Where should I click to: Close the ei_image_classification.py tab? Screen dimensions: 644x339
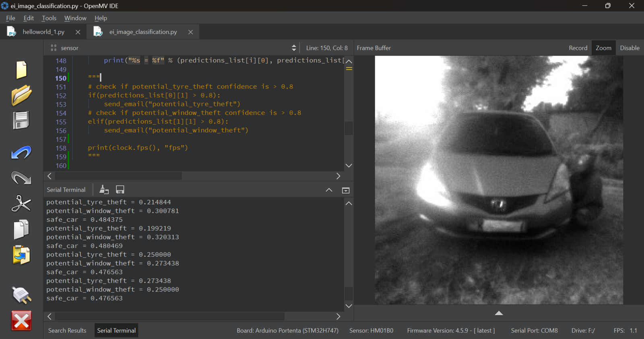tap(191, 32)
